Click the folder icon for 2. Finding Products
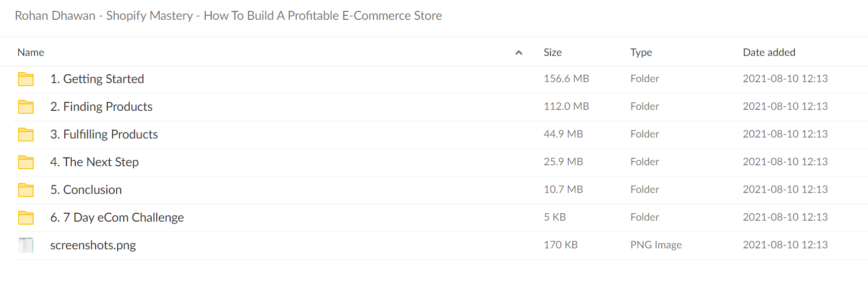This screenshot has width=868, height=281. 26,107
